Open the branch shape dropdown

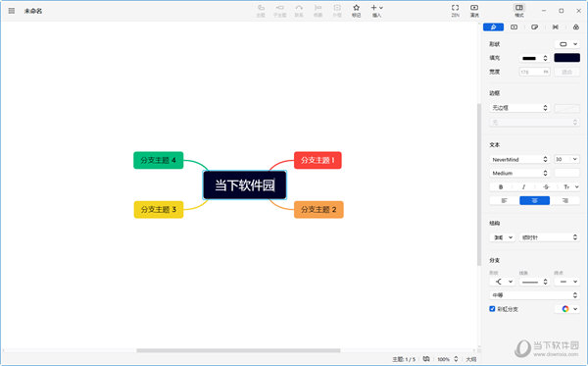tap(503, 282)
